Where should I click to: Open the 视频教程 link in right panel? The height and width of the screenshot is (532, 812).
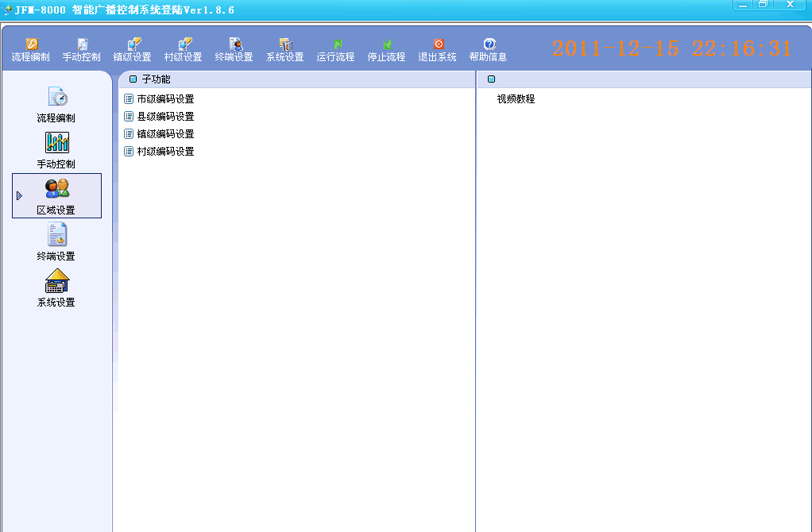tap(516, 99)
